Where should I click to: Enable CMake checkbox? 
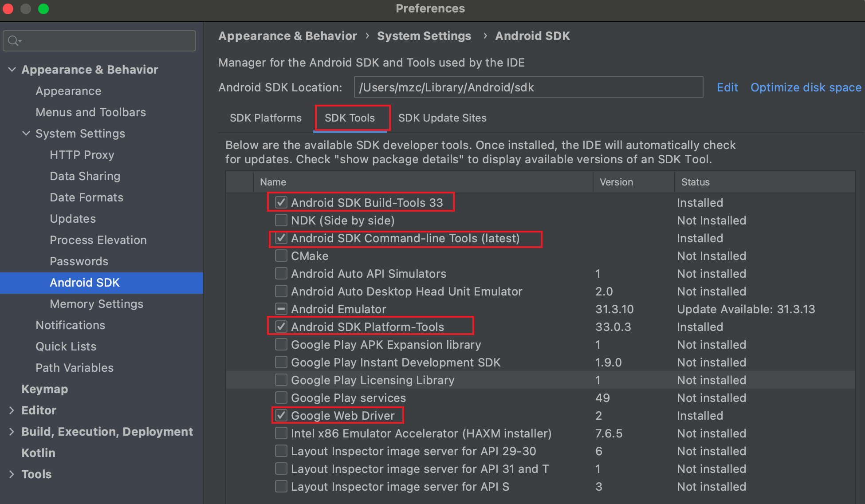[280, 256]
